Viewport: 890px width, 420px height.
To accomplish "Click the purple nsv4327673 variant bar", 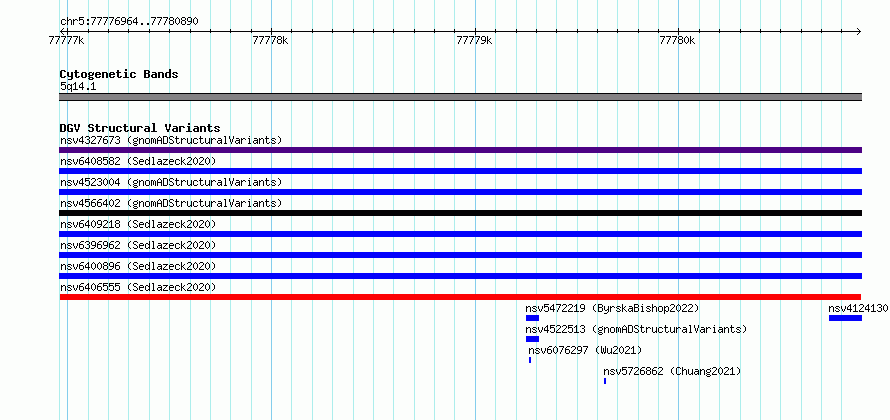I will [x=460, y=150].
